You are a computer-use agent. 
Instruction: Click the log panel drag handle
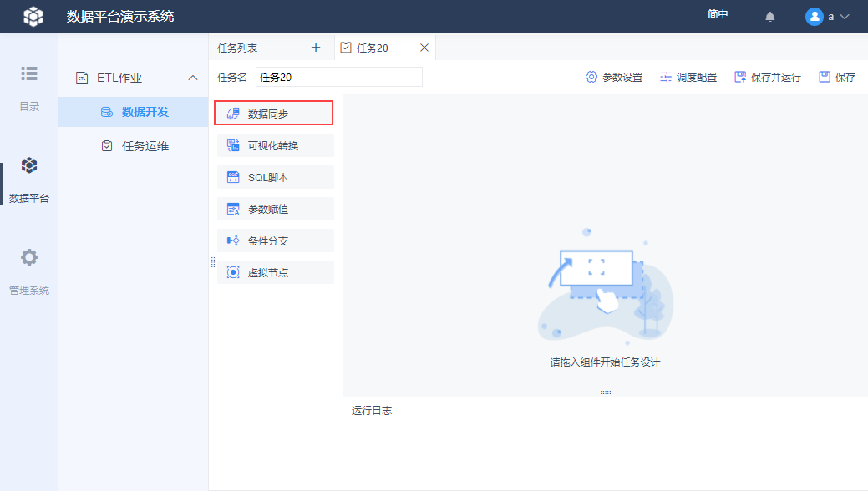click(x=606, y=392)
